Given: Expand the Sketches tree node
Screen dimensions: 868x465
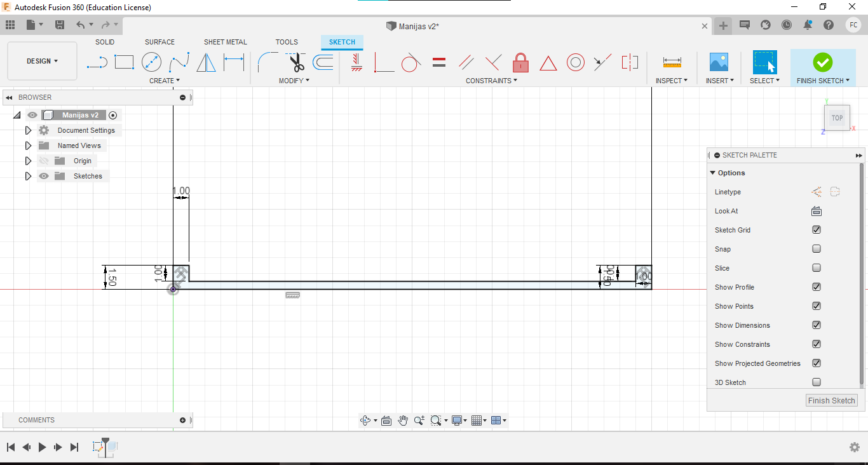Looking at the screenshot, I should pyautogui.click(x=28, y=176).
